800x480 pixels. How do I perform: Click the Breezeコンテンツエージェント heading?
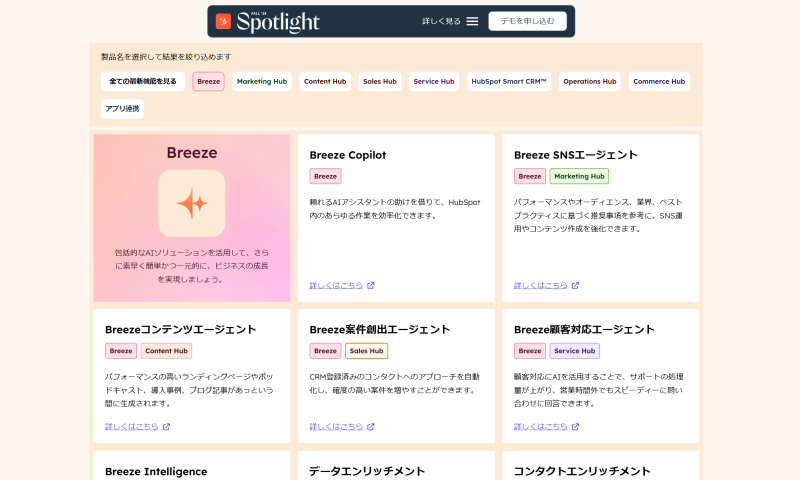click(181, 330)
